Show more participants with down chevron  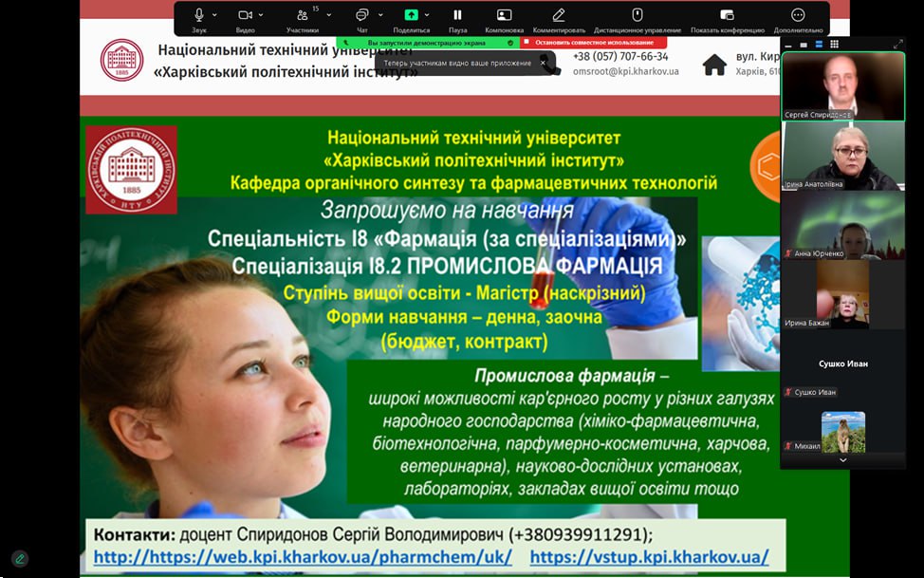tap(842, 460)
